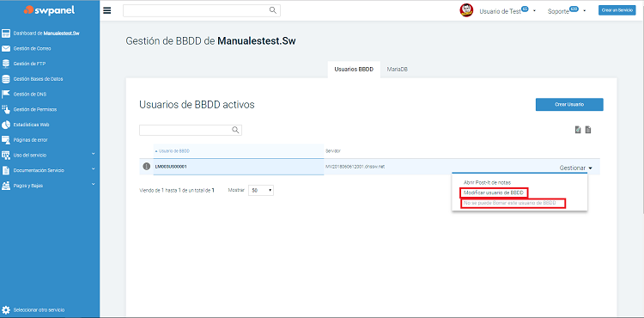Open Páginas de error sidebar link
Viewport: 644px width, 318px height.
[x=30, y=140]
